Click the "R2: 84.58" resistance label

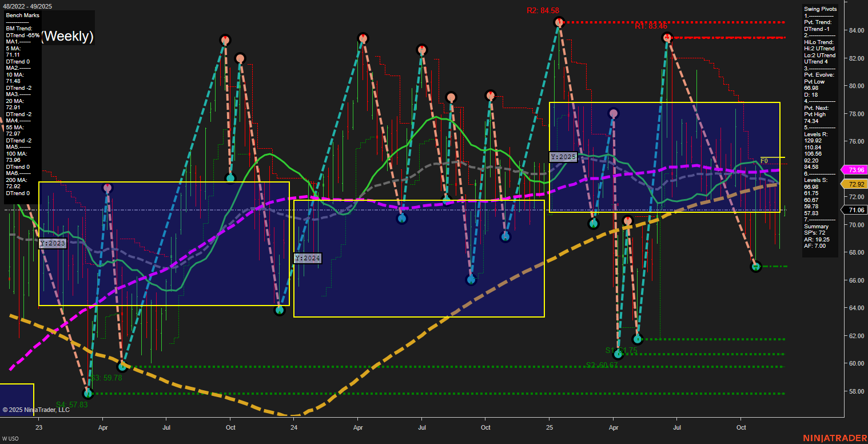tap(543, 10)
